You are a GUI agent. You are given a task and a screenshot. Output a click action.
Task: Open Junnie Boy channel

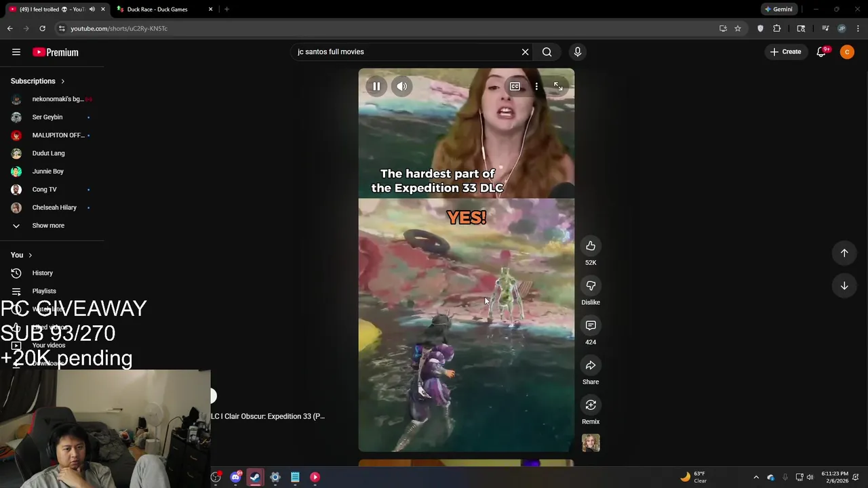click(x=52, y=171)
